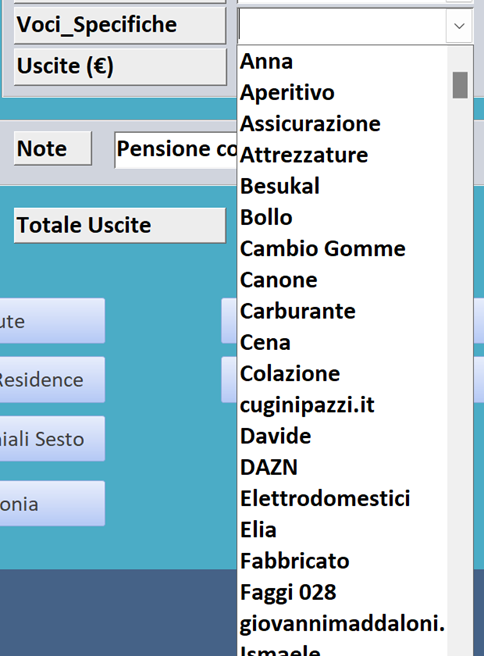Select Besukal option

342,186
